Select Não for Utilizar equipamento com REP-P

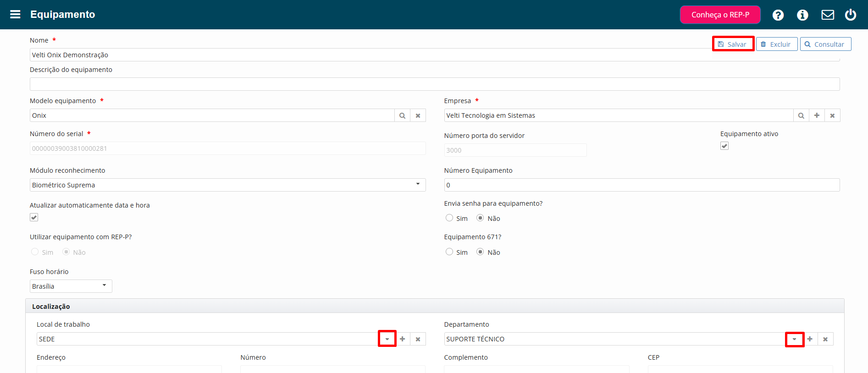coord(66,252)
